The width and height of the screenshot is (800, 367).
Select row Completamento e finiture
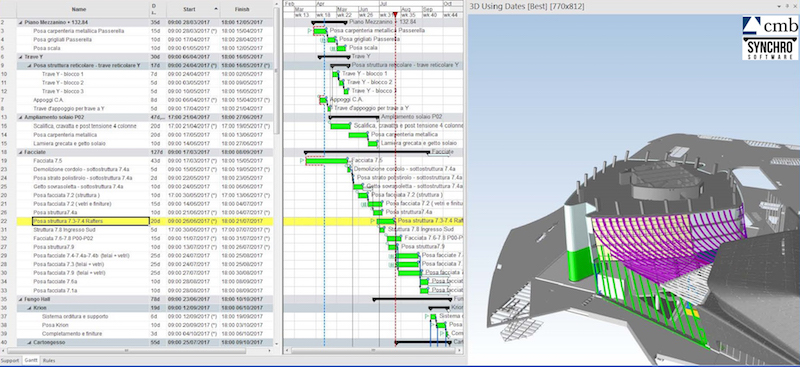137,334
